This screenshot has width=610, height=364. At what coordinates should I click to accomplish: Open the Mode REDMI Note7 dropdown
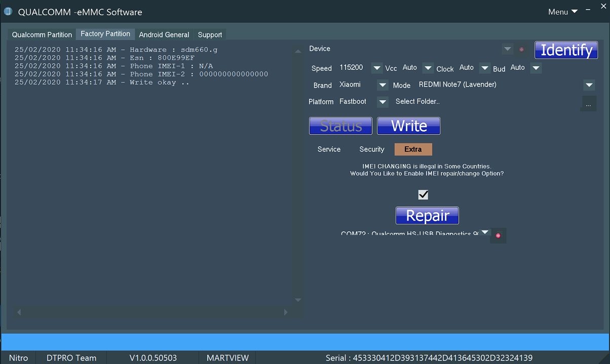tap(589, 85)
